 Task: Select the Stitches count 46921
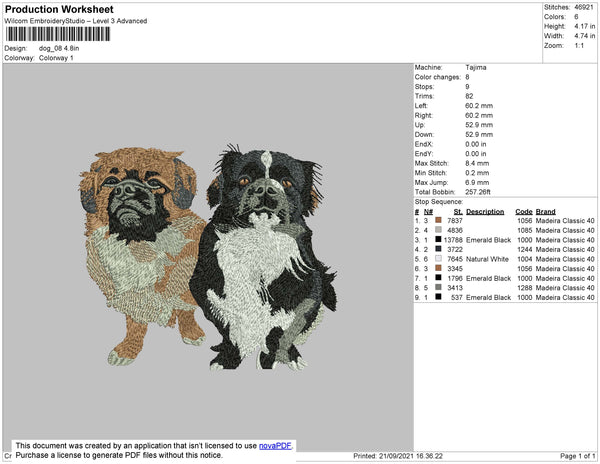point(584,7)
